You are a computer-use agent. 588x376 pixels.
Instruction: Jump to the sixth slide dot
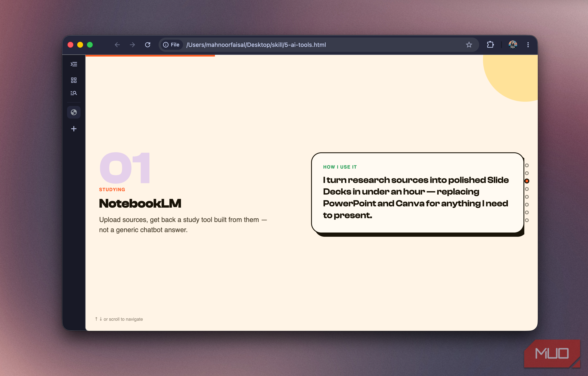coord(527,205)
